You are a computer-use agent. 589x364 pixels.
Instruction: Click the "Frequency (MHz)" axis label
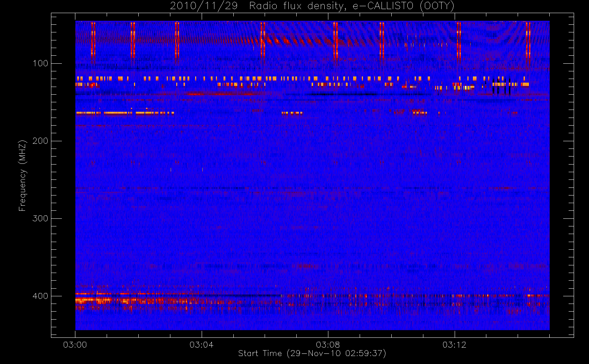point(23,175)
